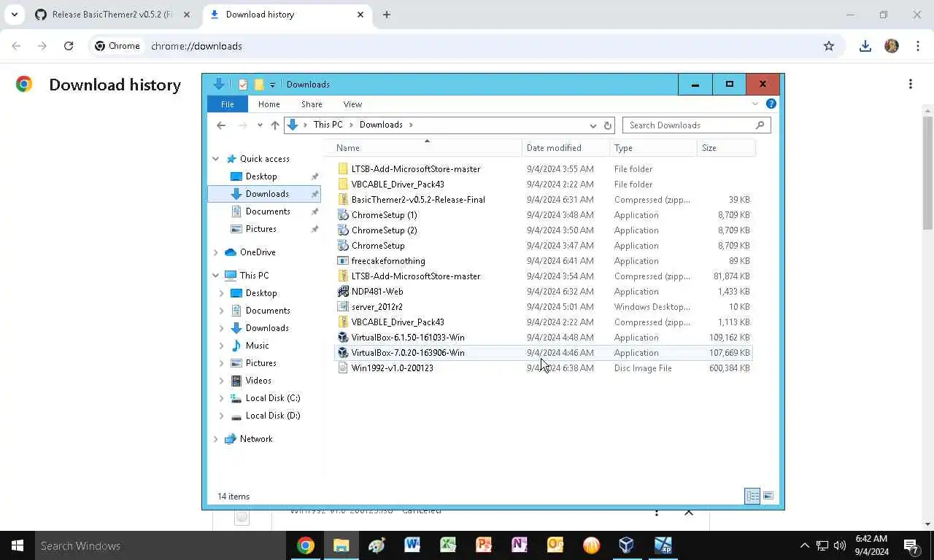934x560 pixels.
Task: Switch to Details view layout
Action: click(x=752, y=496)
